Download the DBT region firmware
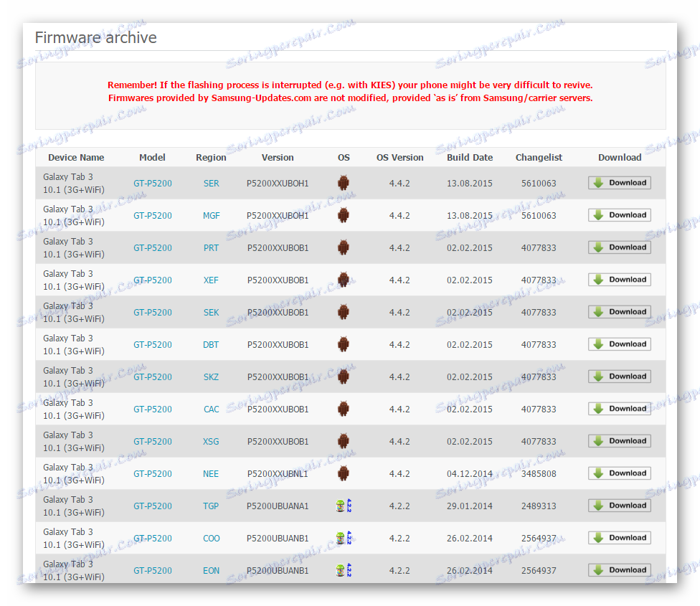The image size is (700, 606). (x=619, y=344)
